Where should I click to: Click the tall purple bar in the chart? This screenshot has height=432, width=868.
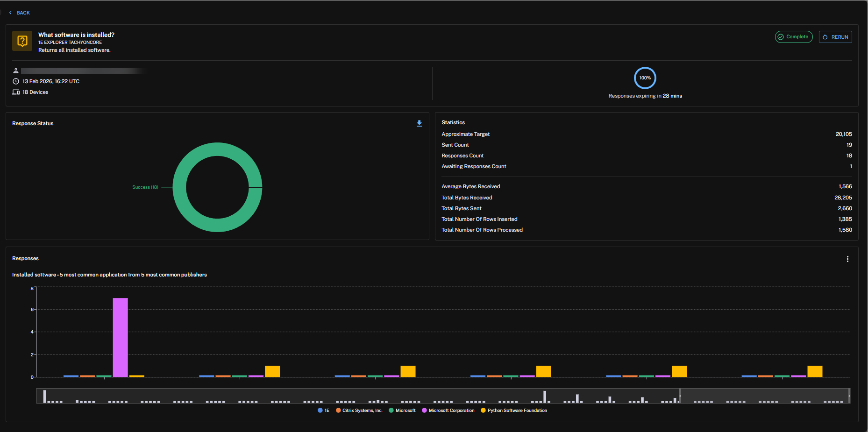pyautogui.click(x=120, y=337)
